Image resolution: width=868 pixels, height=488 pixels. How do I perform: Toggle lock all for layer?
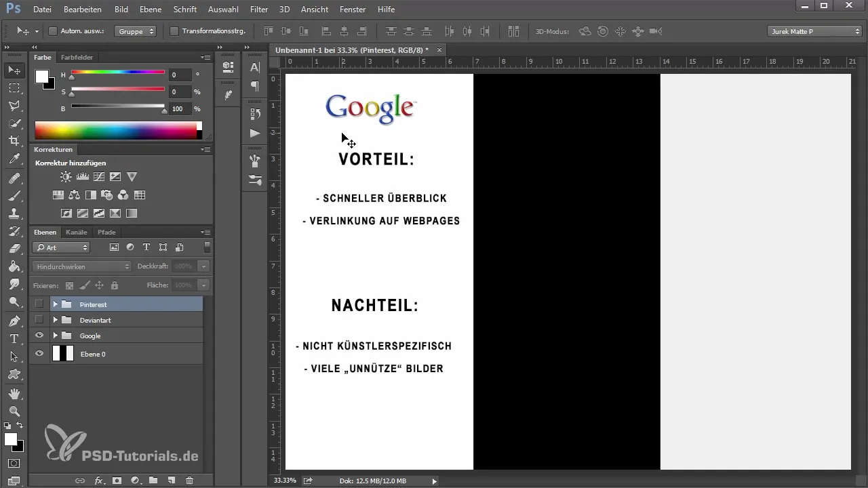pyautogui.click(x=114, y=285)
